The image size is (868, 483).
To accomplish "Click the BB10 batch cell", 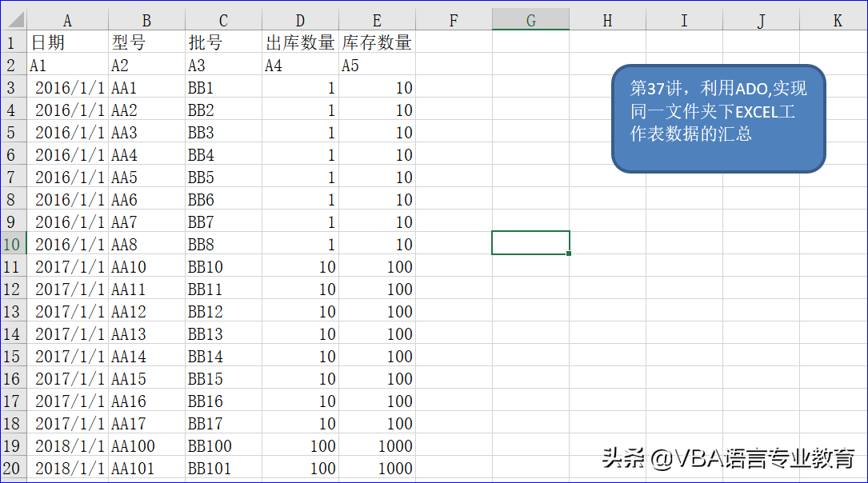I will point(223,266).
